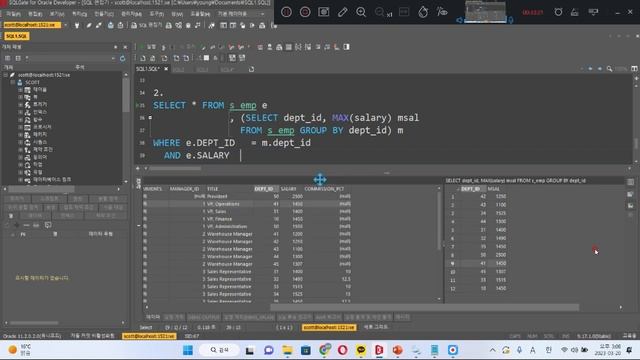Open the search magnifier at editor top right

click(x=609, y=69)
